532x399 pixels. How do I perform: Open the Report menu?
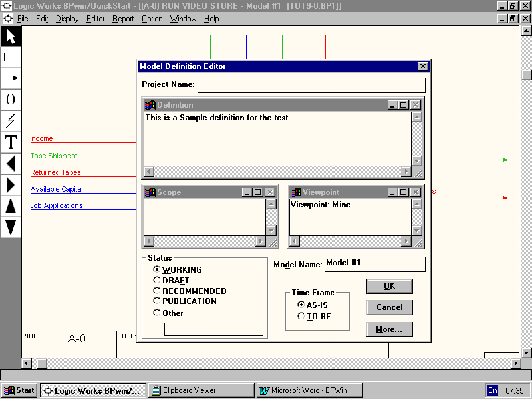(x=123, y=19)
